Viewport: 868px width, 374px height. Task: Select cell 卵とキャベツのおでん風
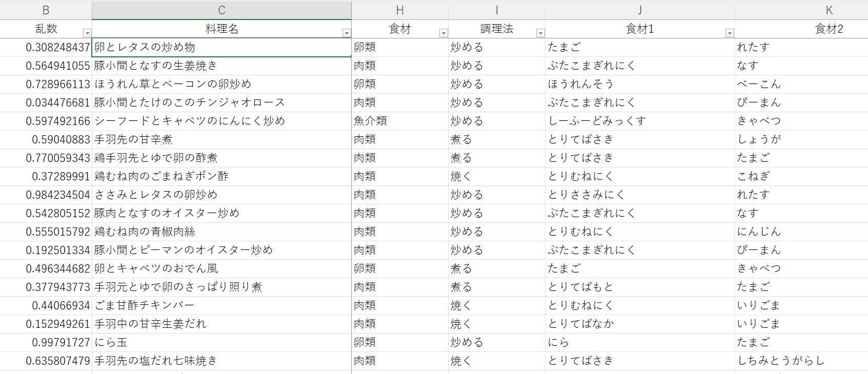tap(221, 269)
